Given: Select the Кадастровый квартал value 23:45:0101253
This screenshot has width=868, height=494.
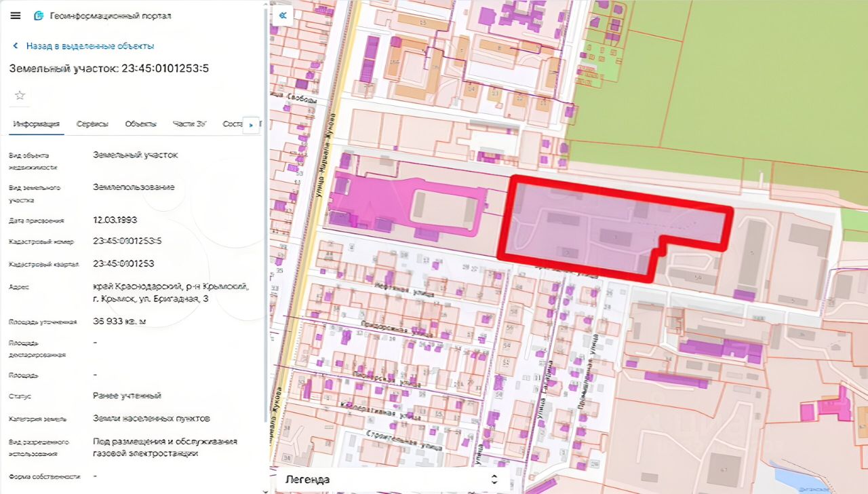Looking at the screenshot, I should 123,263.
